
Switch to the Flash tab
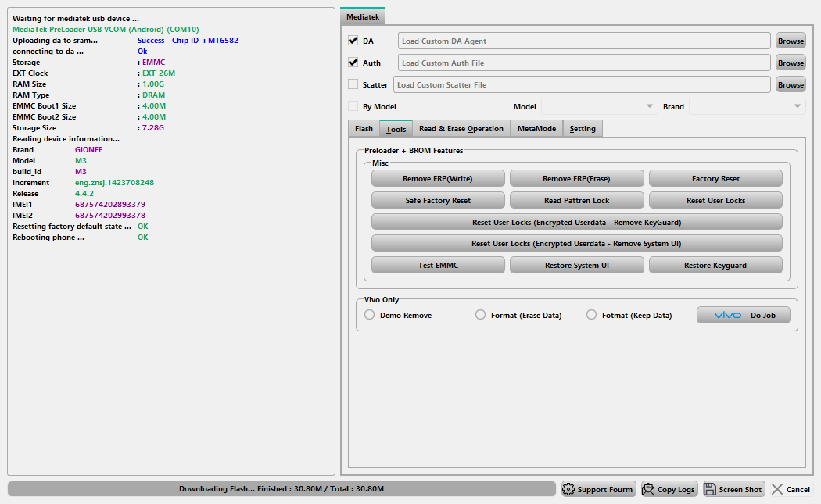click(x=364, y=129)
